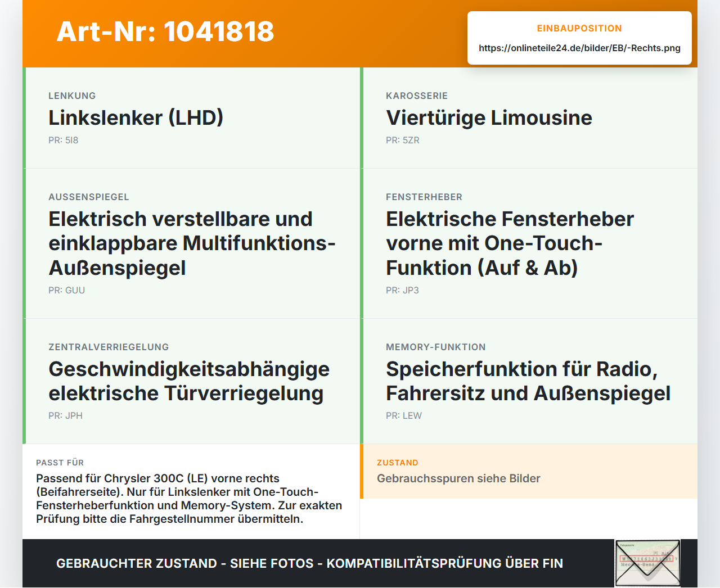This screenshot has width=720, height=588.
Task: Click the KAROSSERIE category label
Action: pyautogui.click(x=417, y=96)
